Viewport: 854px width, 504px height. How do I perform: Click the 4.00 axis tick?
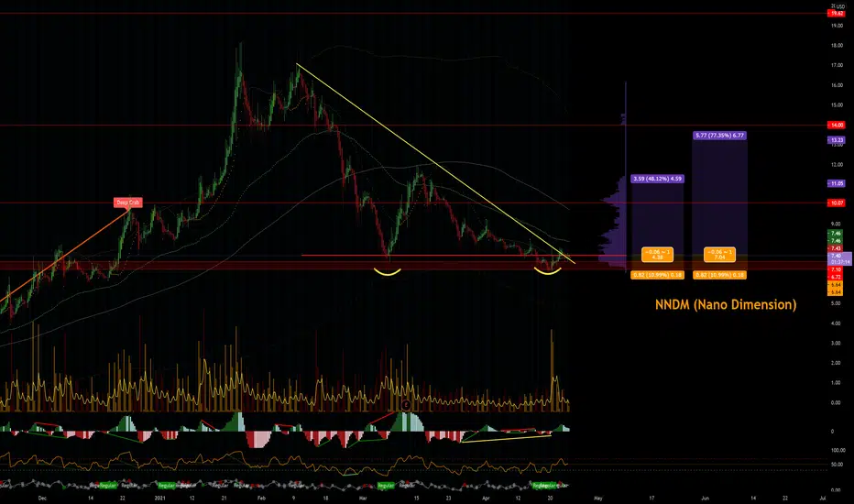point(836,323)
